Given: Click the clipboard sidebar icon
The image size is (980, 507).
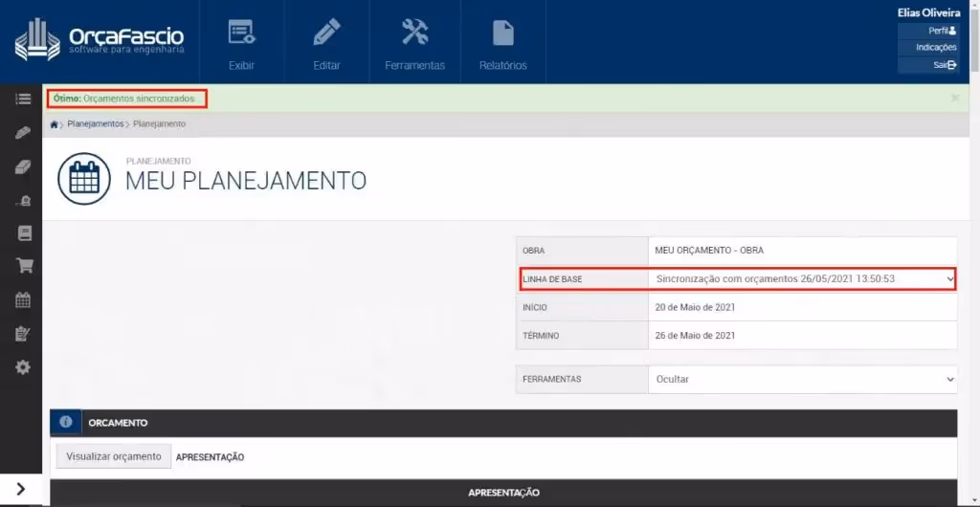Looking at the screenshot, I should tap(23, 334).
